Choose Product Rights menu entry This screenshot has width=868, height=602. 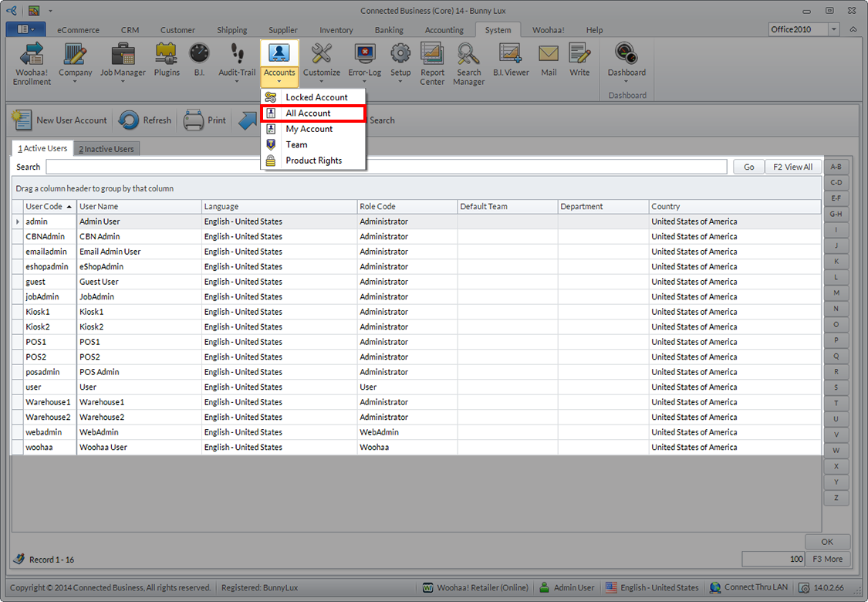[313, 161]
